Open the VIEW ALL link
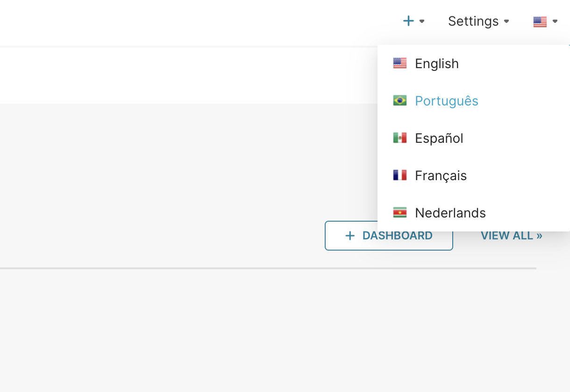The width and height of the screenshot is (570, 392). tap(511, 236)
